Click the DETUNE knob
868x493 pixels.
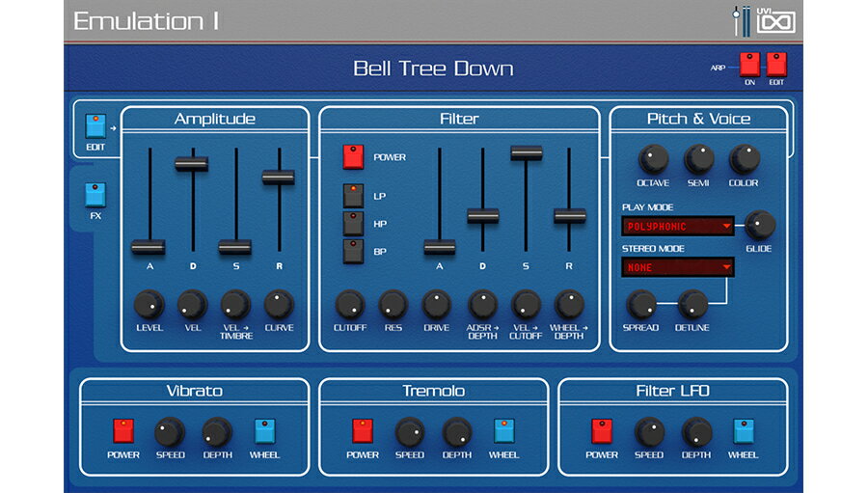pos(692,305)
